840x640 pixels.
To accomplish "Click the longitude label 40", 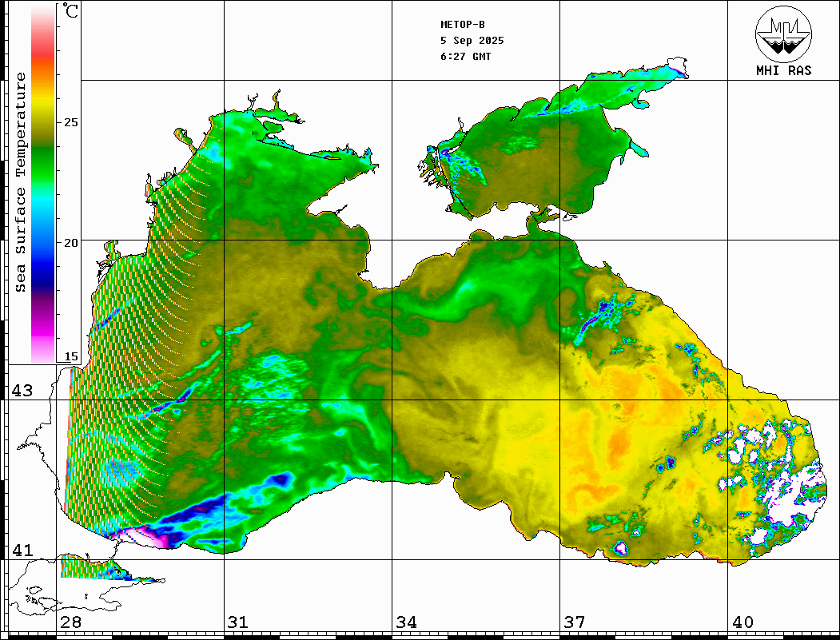I will [742, 622].
